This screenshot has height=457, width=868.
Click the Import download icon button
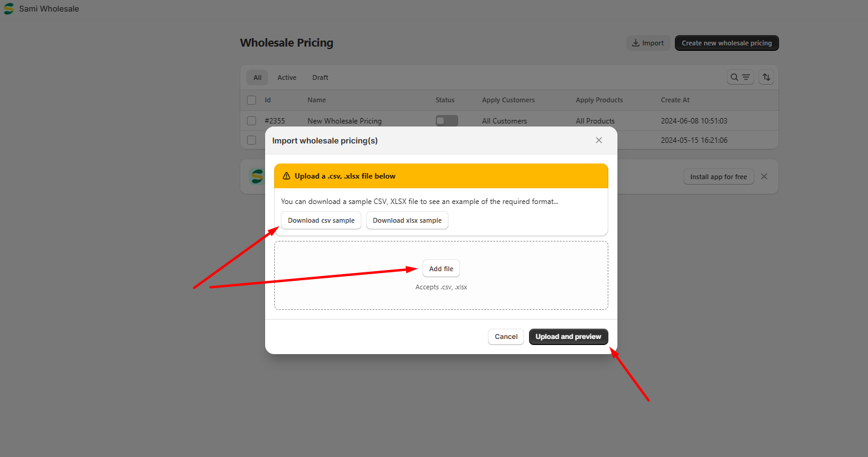click(648, 43)
